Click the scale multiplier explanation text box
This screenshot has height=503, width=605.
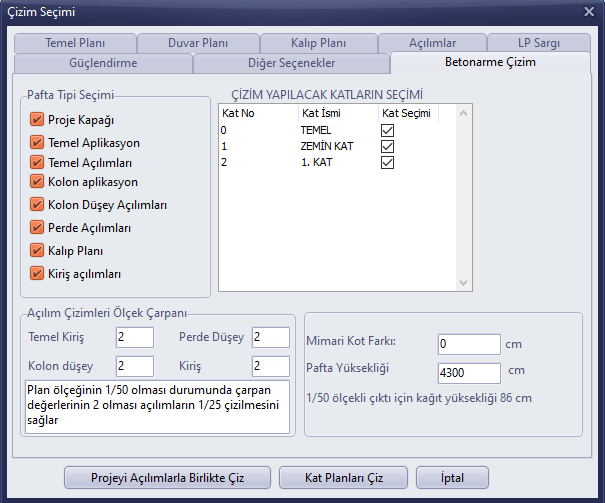[157, 407]
